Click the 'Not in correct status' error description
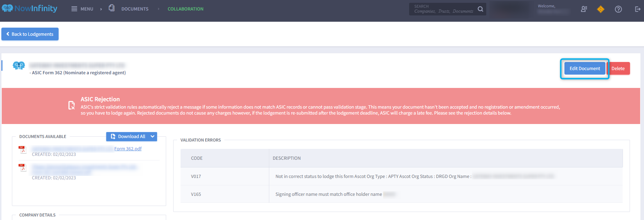Screen dimensions: 644x220 click(x=415, y=176)
